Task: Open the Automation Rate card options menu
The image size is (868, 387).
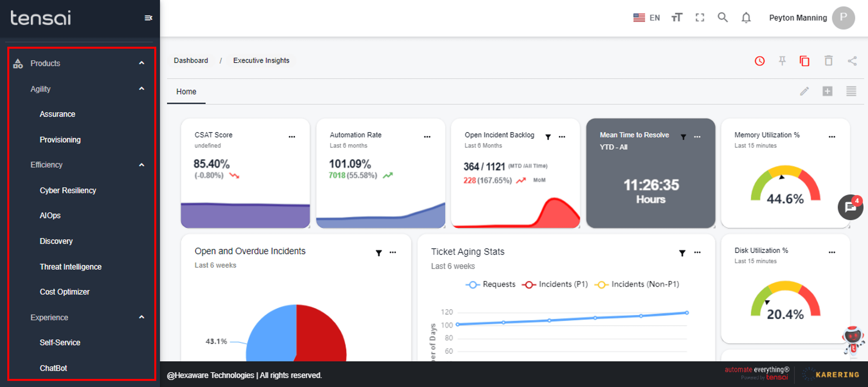Action: coord(427,137)
